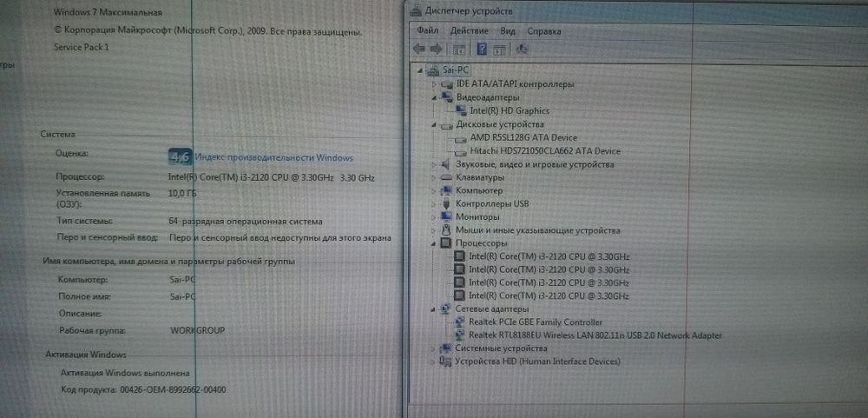Click the Realtek PCIe GBE adapter icon
Image resolution: width=868 pixels, height=418 pixels.
click(x=459, y=322)
